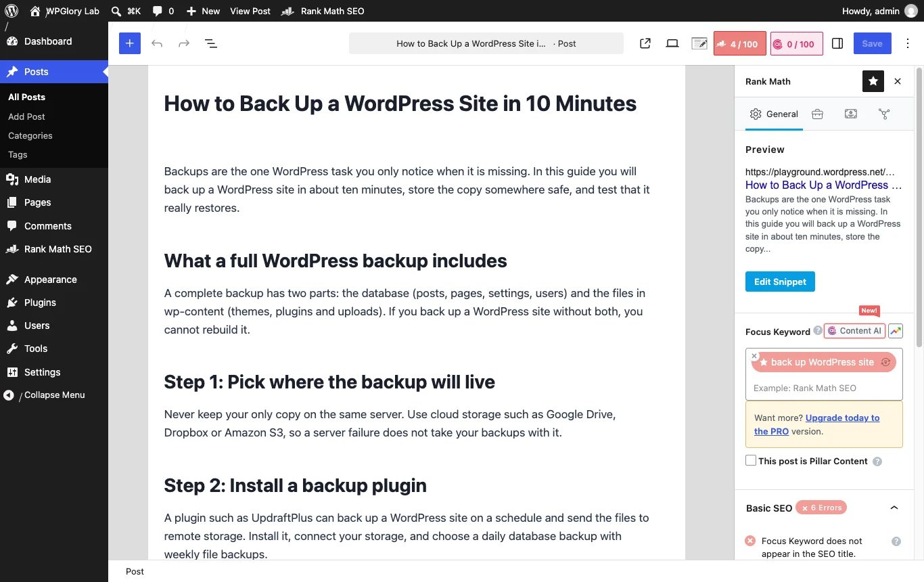The image size is (924, 582).
Task: Open the Content AI button beside Focus Keyword
Action: (855, 331)
